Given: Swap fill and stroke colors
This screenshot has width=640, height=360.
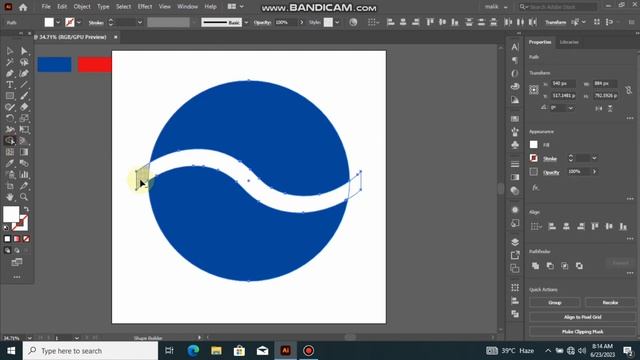Looking at the screenshot, I should (26, 209).
